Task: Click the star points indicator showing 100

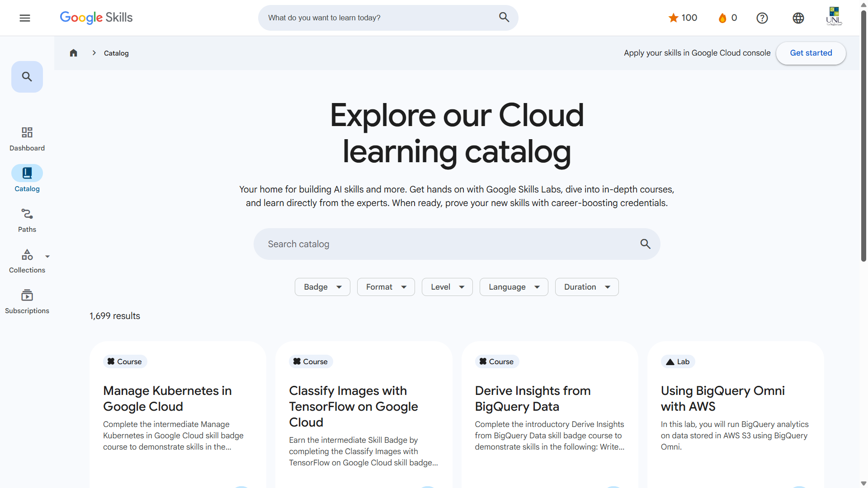Action: coord(683,18)
